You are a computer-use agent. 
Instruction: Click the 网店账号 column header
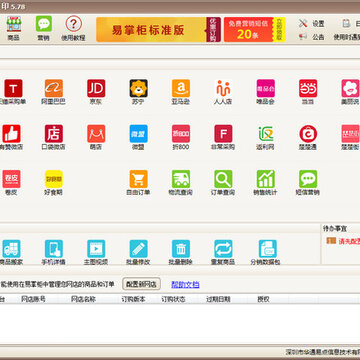tap(33, 299)
